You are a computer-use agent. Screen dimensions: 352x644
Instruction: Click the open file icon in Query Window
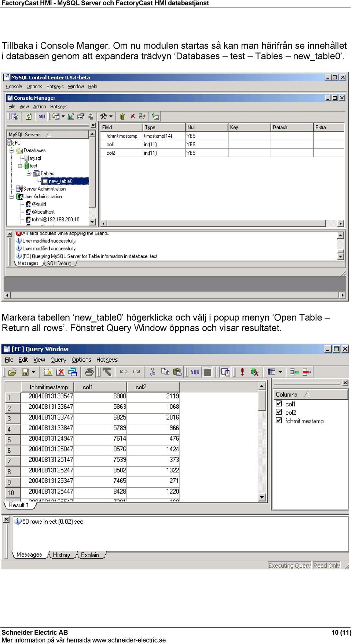(12, 372)
